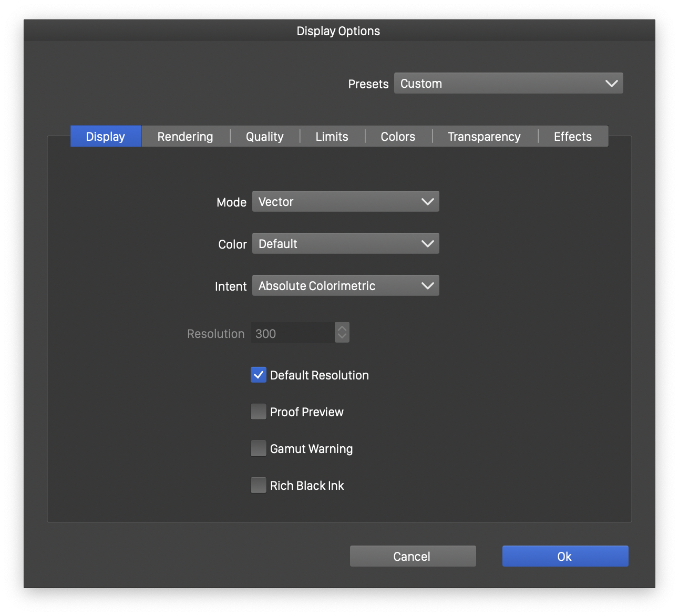Turn on Gamut Warning checkbox
The height and width of the screenshot is (616, 679).
[x=259, y=448]
